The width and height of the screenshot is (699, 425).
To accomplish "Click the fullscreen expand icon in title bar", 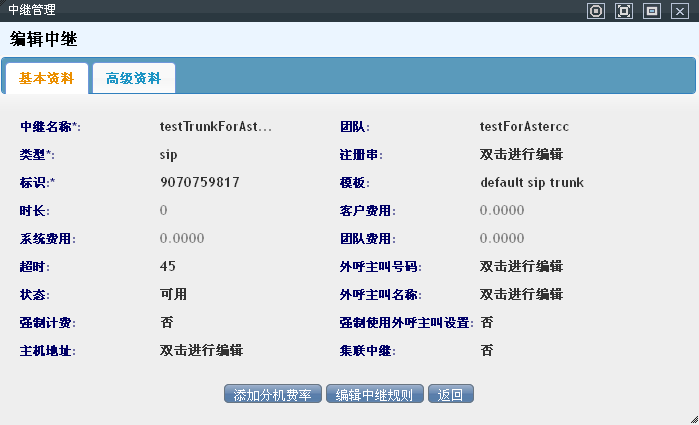I will [x=624, y=11].
